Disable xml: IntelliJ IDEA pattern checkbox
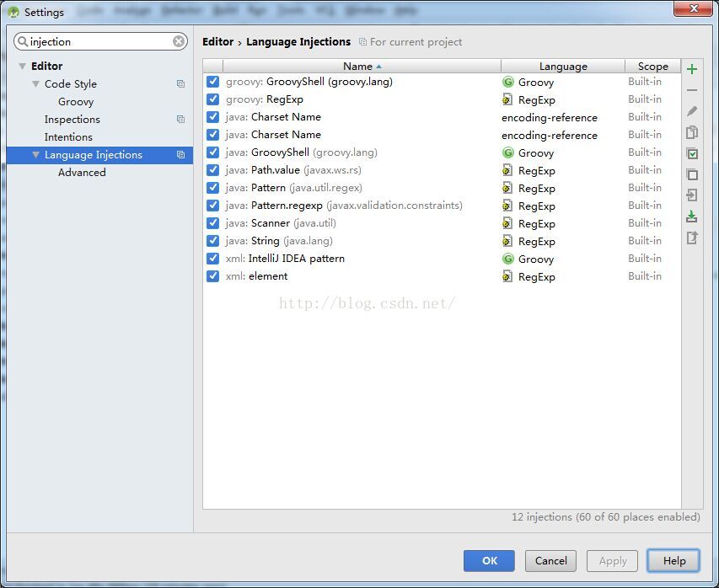Image resolution: width=719 pixels, height=588 pixels. (x=212, y=259)
